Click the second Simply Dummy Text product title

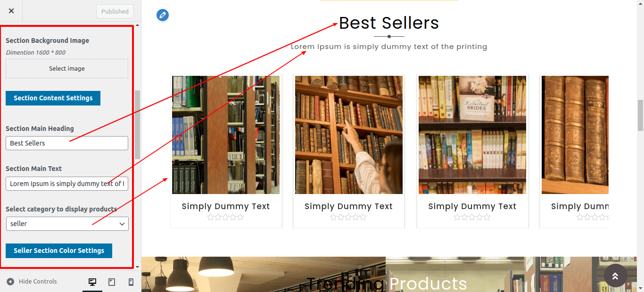click(x=348, y=206)
